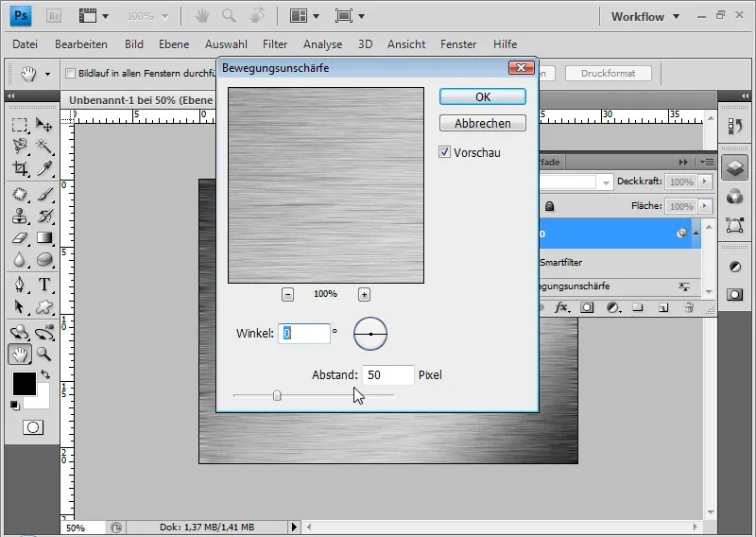Open the Fläche slider arrow
The height and width of the screenshot is (537, 756).
tap(705, 206)
